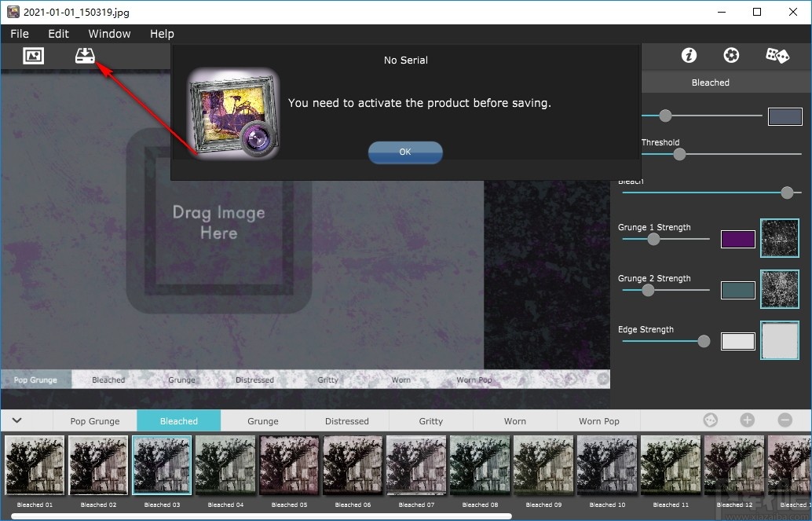Click the open image toolbar icon
Image resolution: width=812 pixels, height=521 pixels.
coord(33,56)
